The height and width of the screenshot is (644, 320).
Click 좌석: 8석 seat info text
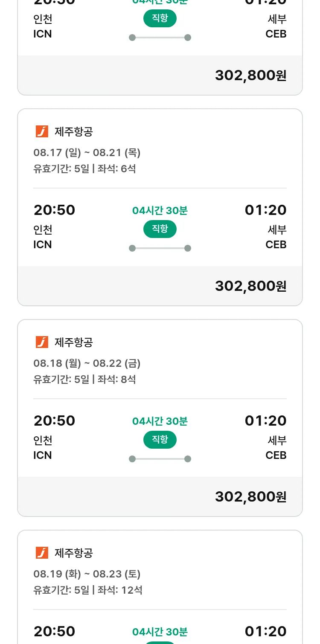click(116, 379)
